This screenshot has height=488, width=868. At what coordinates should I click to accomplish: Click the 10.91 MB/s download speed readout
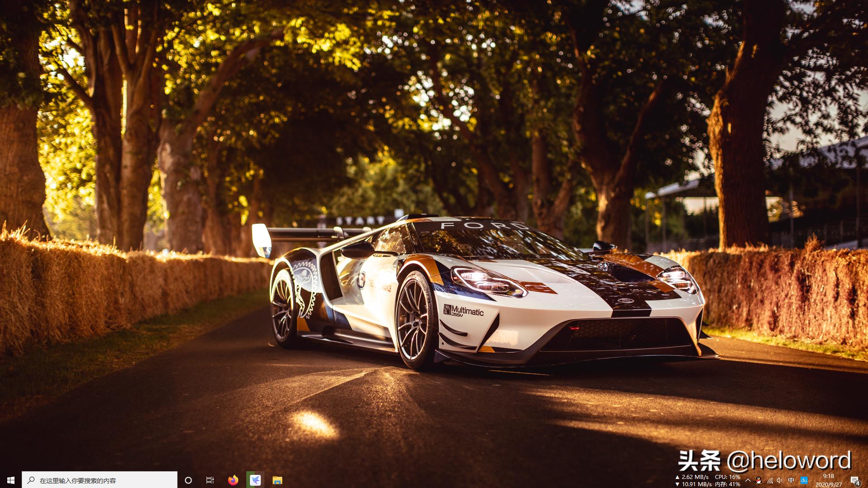click(x=693, y=484)
